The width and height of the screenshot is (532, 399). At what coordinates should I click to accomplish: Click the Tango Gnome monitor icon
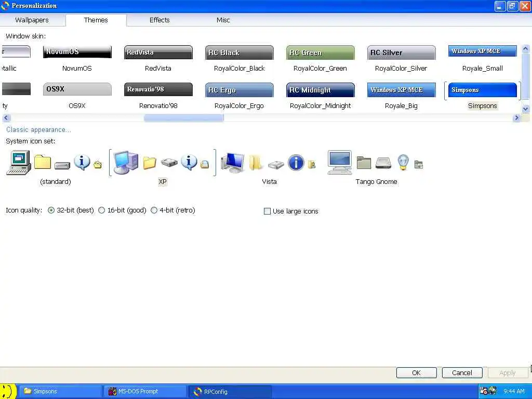click(340, 163)
